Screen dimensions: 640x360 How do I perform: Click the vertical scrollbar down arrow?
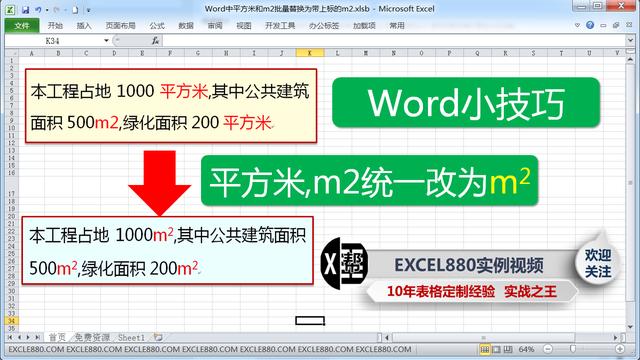tap(630, 327)
